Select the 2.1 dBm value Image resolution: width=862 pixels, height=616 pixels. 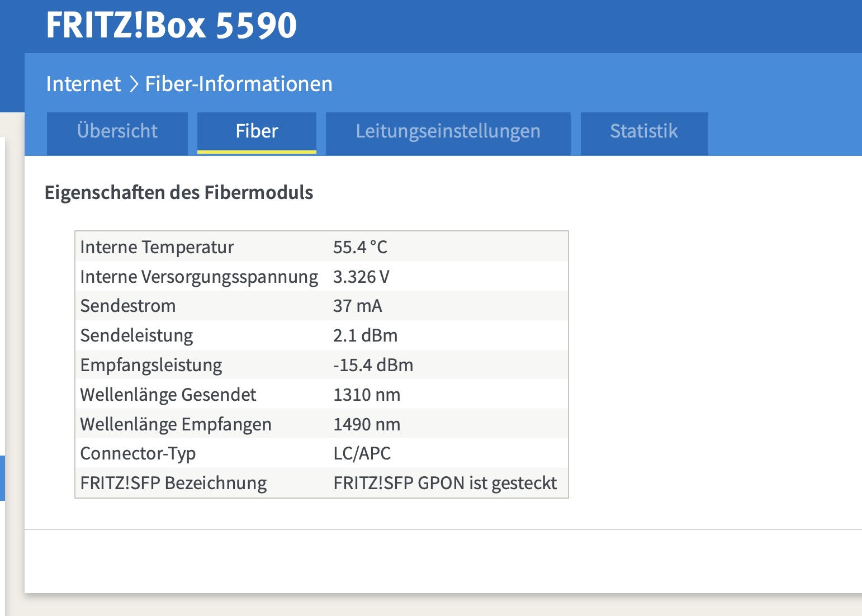click(x=366, y=335)
